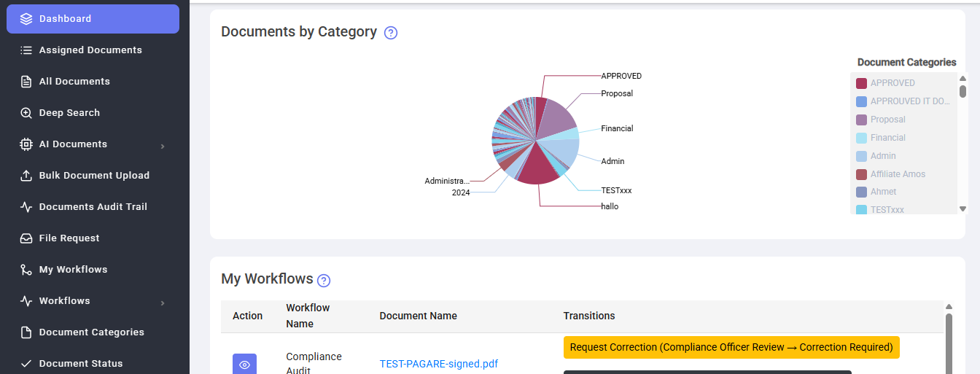Viewport: 980px width, 374px height.
Task: Expand the AI Documents submenu chevron
Action: (x=163, y=146)
